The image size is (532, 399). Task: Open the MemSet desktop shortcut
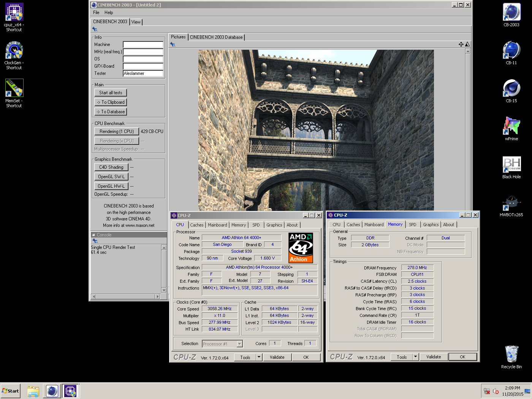[x=14, y=93]
